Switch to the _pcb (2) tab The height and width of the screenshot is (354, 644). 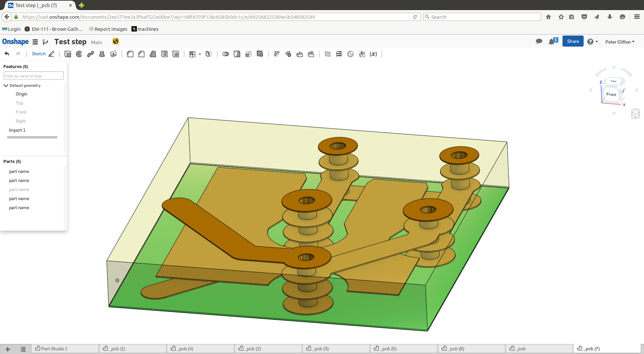click(268, 349)
